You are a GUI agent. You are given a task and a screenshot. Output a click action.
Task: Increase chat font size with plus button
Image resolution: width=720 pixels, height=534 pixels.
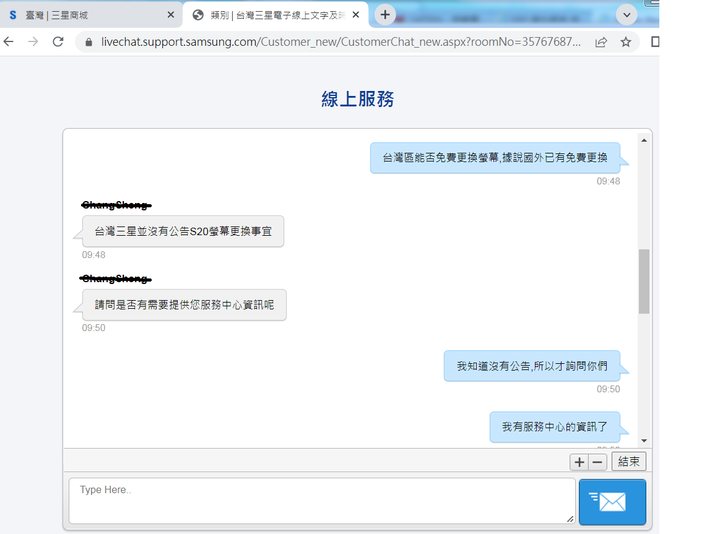point(579,462)
